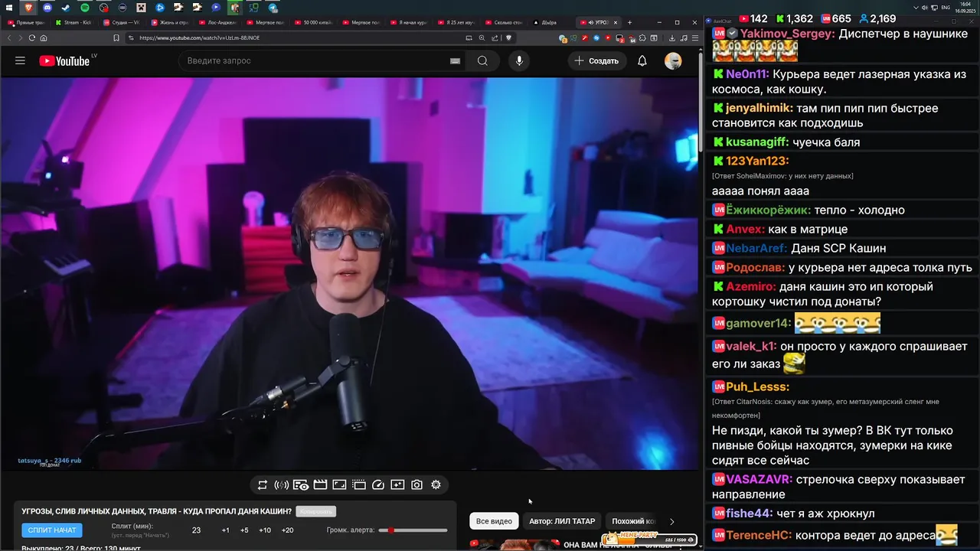Click the СПЛИТ НАЧАТ button
Image resolution: width=980 pixels, height=551 pixels.
[x=52, y=530]
